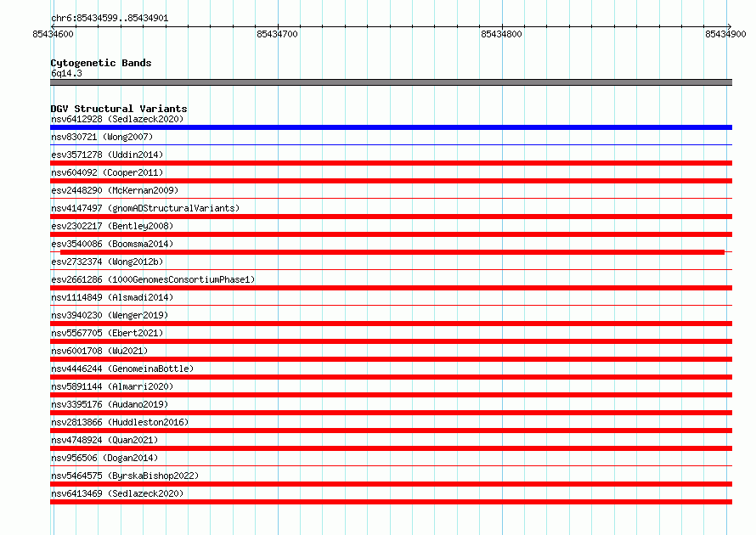Select the Cytogenetic Bands track title
756x535 pixels.
(101, 63)
